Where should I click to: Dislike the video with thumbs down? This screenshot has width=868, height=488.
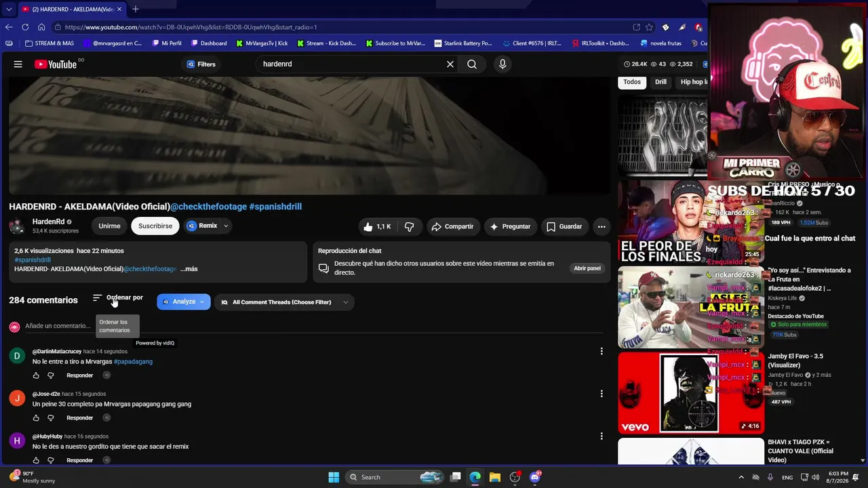coord(409,226)
